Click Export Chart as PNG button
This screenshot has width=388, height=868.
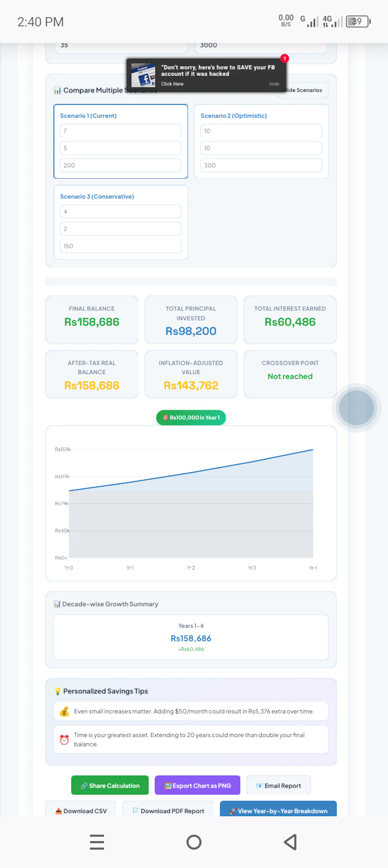pos(198,785)
